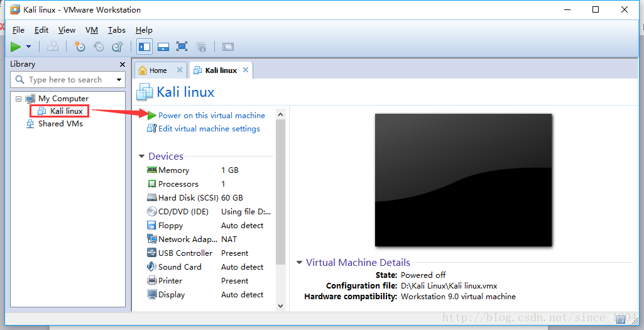644x330 pixels.
Task: Click the green Power On toolbar play button
Action: [x=16, y=47]
